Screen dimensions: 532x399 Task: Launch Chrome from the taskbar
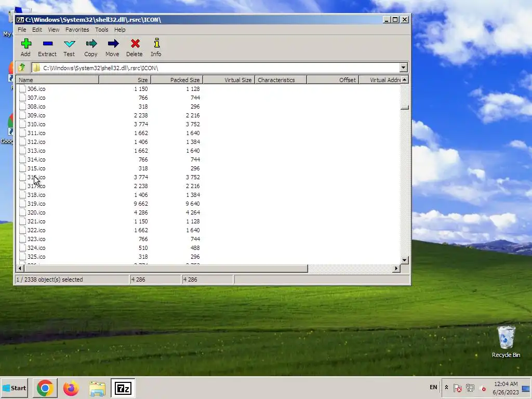45,388
